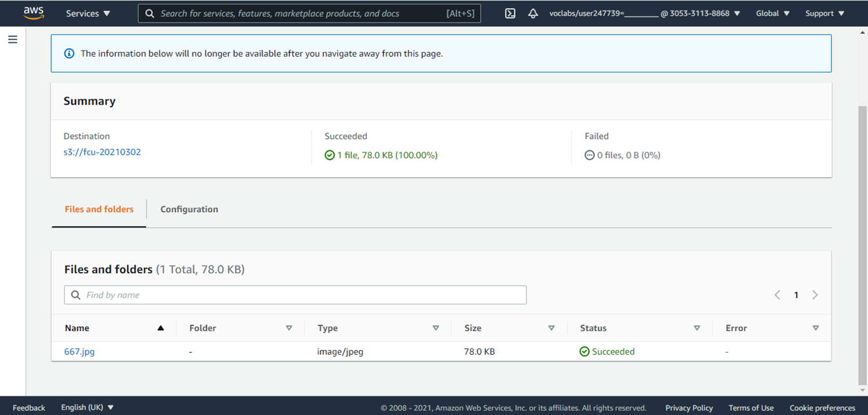Switch to the Files and folders tab
Screen dimensions: 868x415
point(99,209)
